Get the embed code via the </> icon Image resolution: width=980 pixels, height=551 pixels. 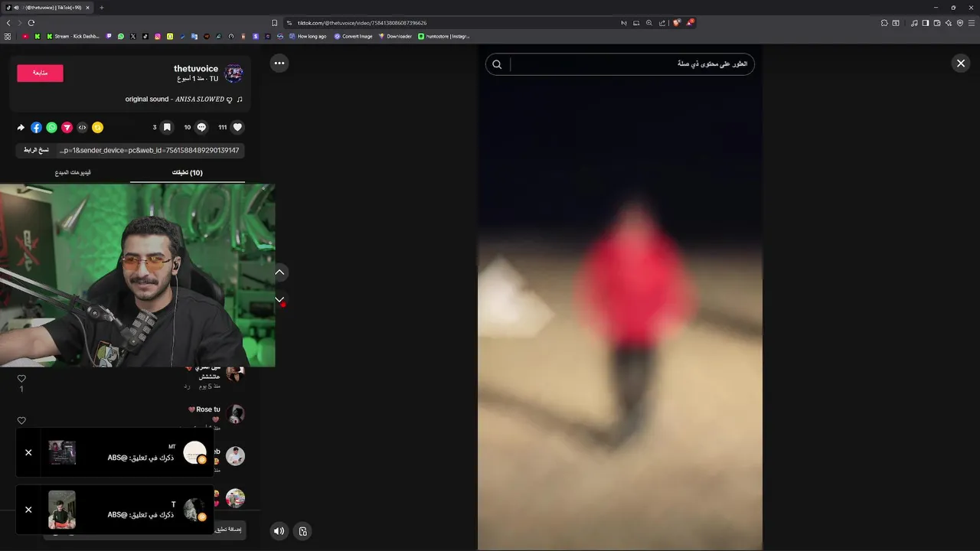tap(82, 128)
